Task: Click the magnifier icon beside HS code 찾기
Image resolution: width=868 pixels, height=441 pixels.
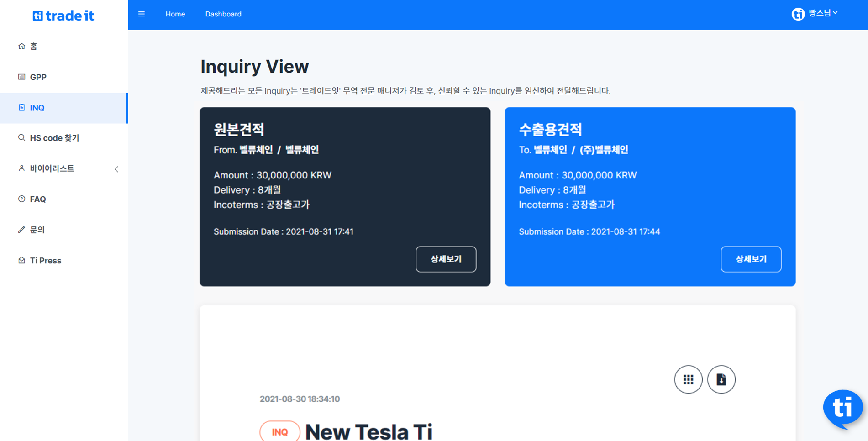Action: (21, 138)
